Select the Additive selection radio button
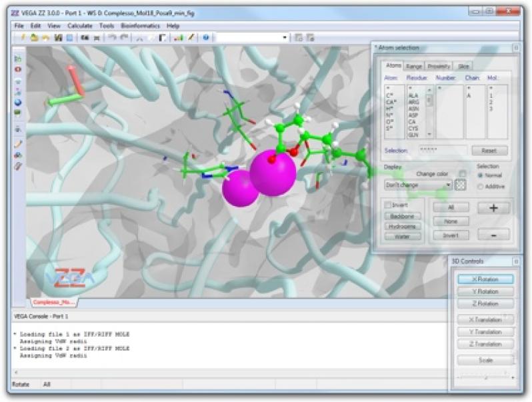 (x=480, y=187)
